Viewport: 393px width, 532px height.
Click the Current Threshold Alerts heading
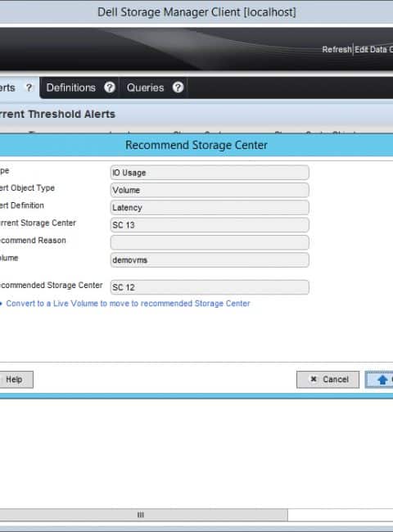pyautogui.click(x=57, y=115)
